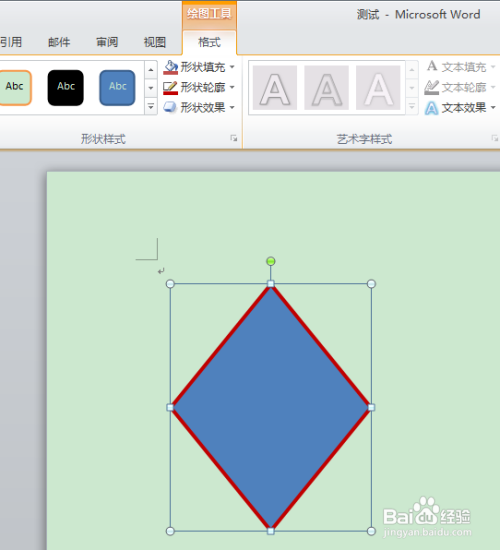Viewport: 500px width, 550px height.
Task: Switch to the 引用 tab
Action: coord(11,42)
